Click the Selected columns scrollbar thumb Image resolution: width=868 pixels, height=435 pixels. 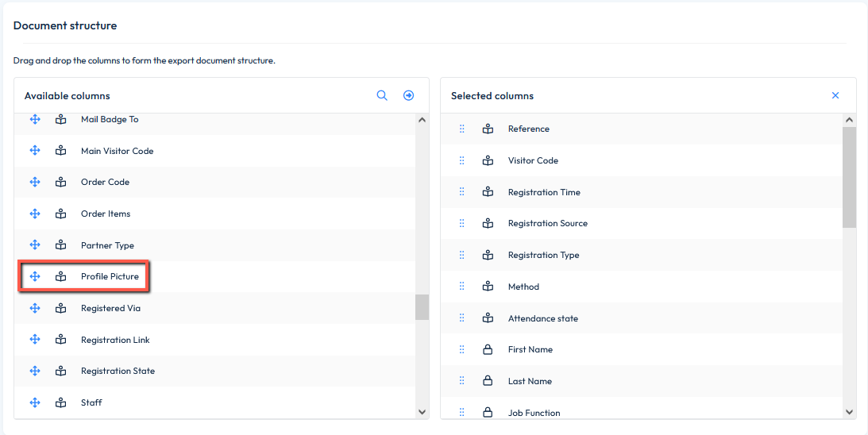point(849,176)
